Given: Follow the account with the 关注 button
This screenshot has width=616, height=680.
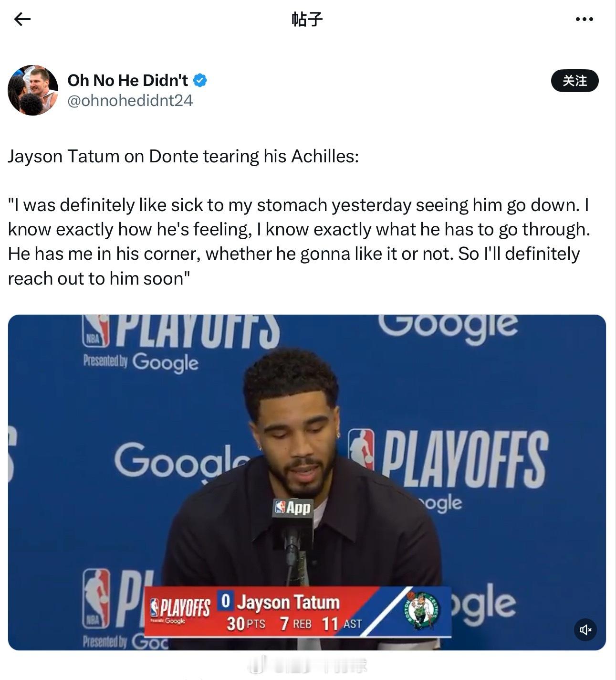Looking at the screenshot, I should click(574, 81).
